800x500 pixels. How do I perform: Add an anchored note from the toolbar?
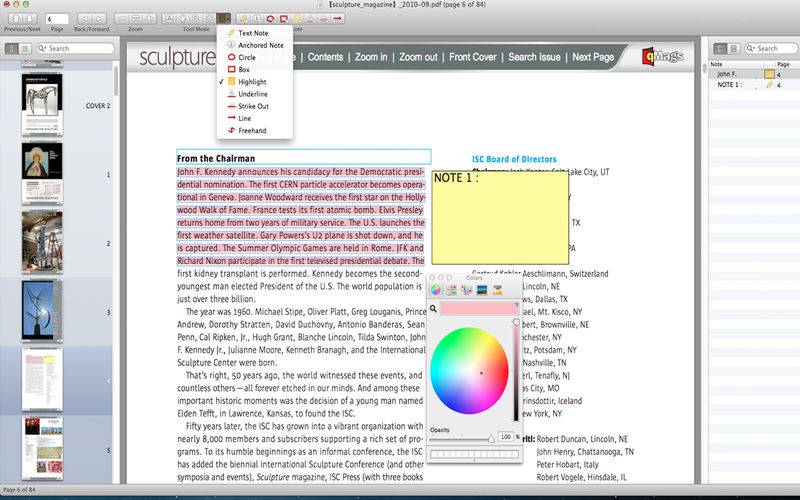click(x=257, y=19)
